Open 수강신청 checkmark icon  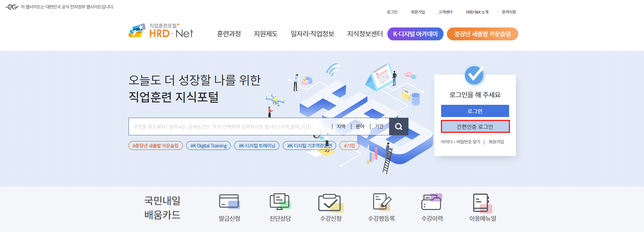click(331, 203)
